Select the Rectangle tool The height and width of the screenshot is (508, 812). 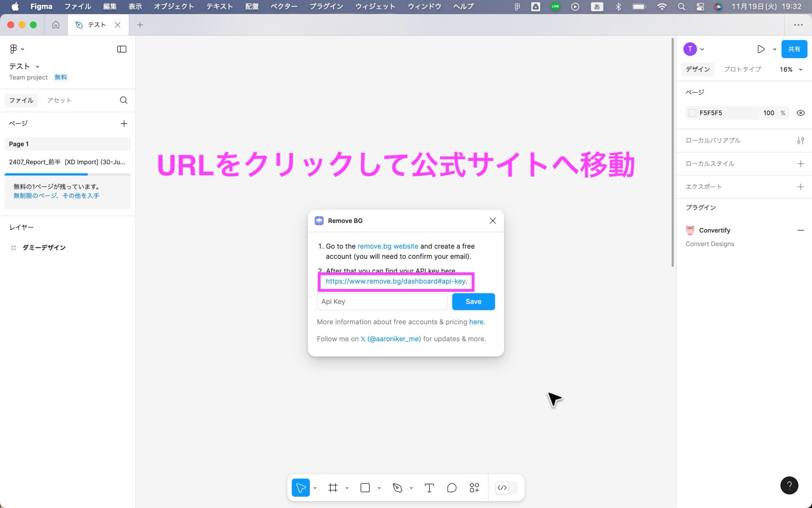pos(364,487)
